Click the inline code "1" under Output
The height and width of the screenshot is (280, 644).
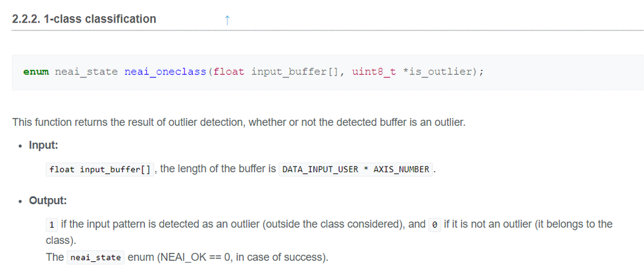pos(52,225)
